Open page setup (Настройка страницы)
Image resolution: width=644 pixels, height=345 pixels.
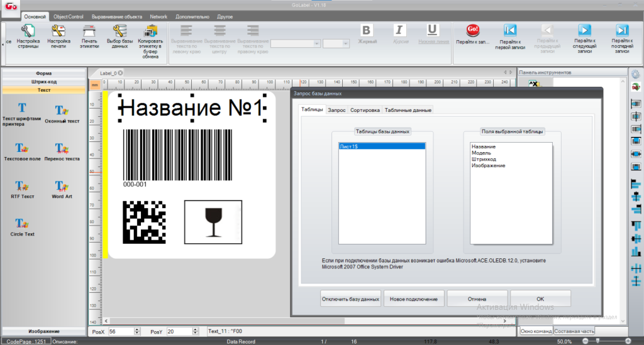[28, 36]
